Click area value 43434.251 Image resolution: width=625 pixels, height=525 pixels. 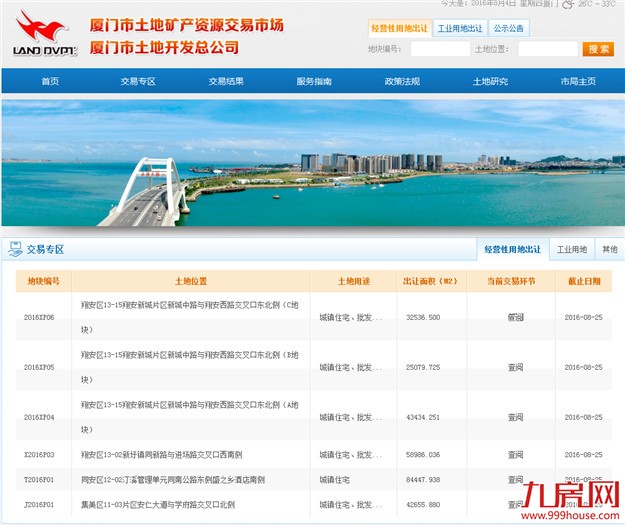coord(423,417)
